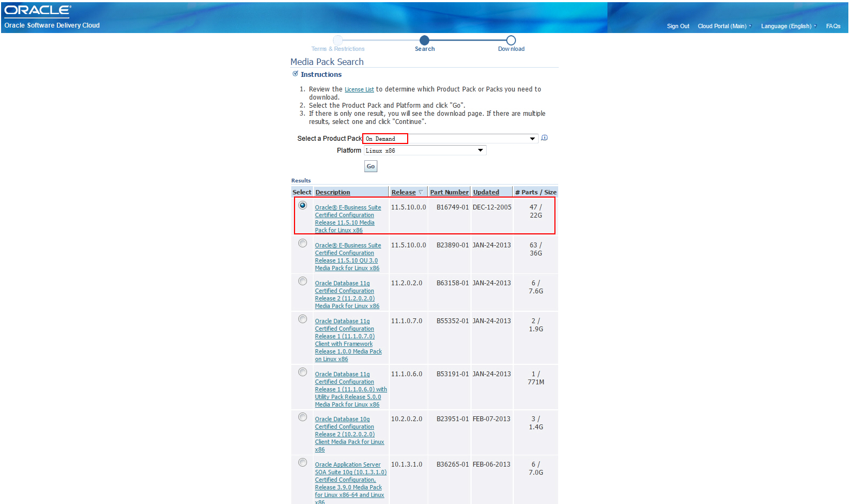Click the Download step circle
The width and height of the screenshot is (850, 504).
(x=511, y=40)
